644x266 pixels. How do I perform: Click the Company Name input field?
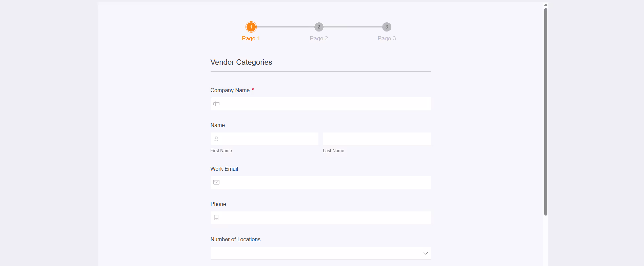[320, 104]
